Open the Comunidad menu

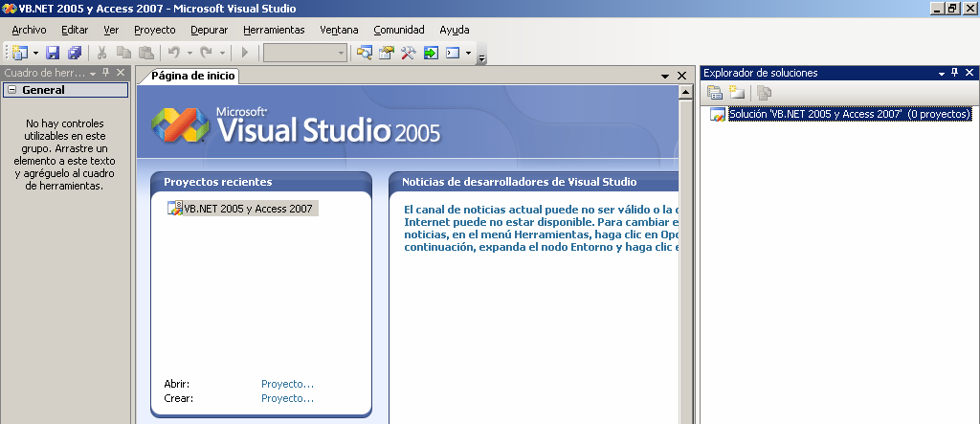[399, 30]
